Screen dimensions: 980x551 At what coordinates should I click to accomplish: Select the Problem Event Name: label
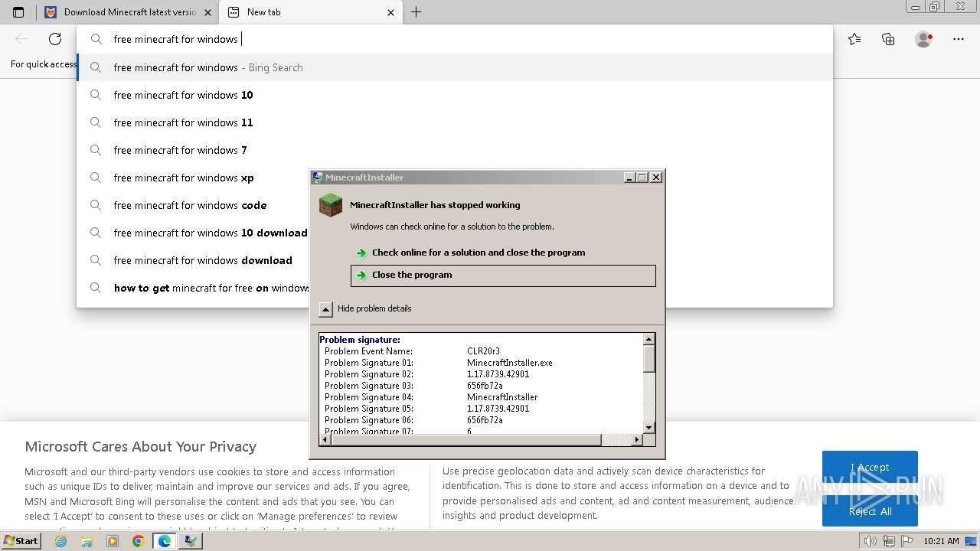[x=368, y=351]
